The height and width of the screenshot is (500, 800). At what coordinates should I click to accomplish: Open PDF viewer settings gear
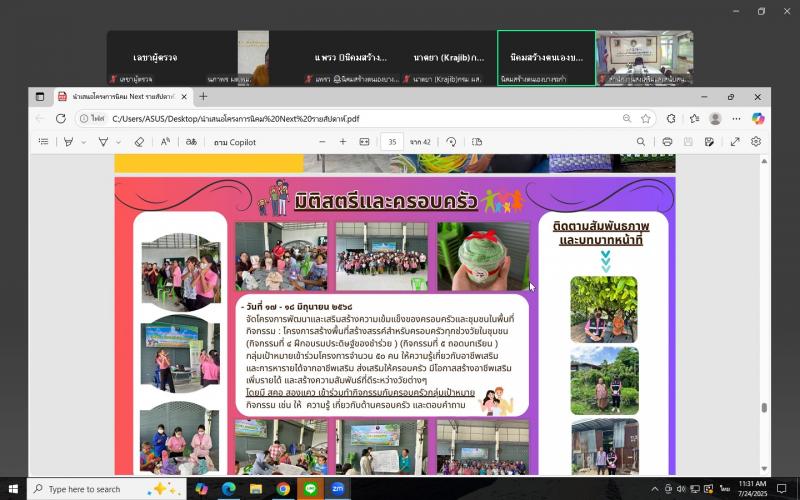click(x=756, y=142)
